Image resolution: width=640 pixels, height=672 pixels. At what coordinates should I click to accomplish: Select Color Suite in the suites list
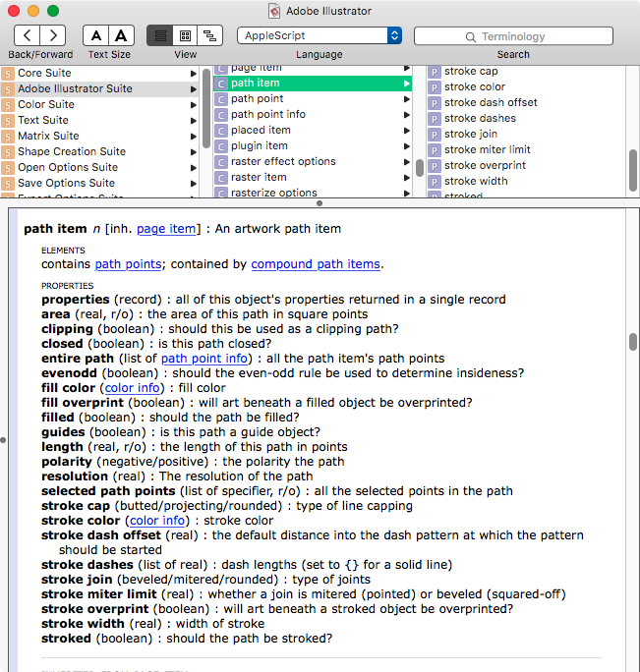[99, 104]
